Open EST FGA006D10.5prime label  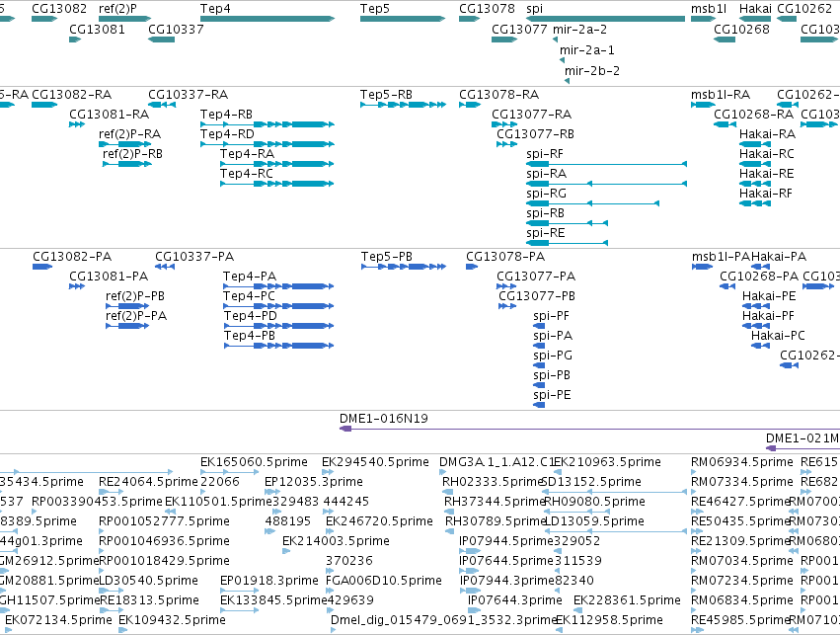coord(384,582)
